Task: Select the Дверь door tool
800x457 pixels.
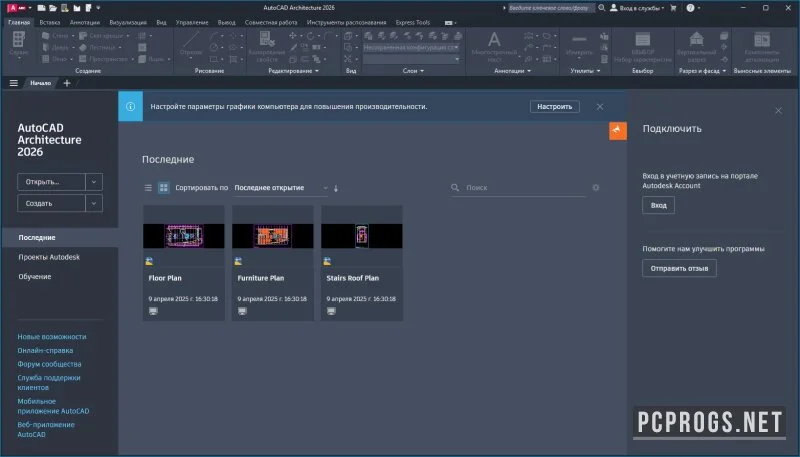Action: click(x=57, y=47)
